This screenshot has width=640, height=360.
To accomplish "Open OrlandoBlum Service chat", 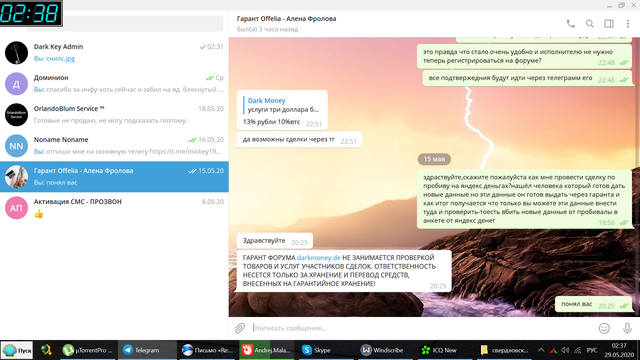I will pos(114,115).
